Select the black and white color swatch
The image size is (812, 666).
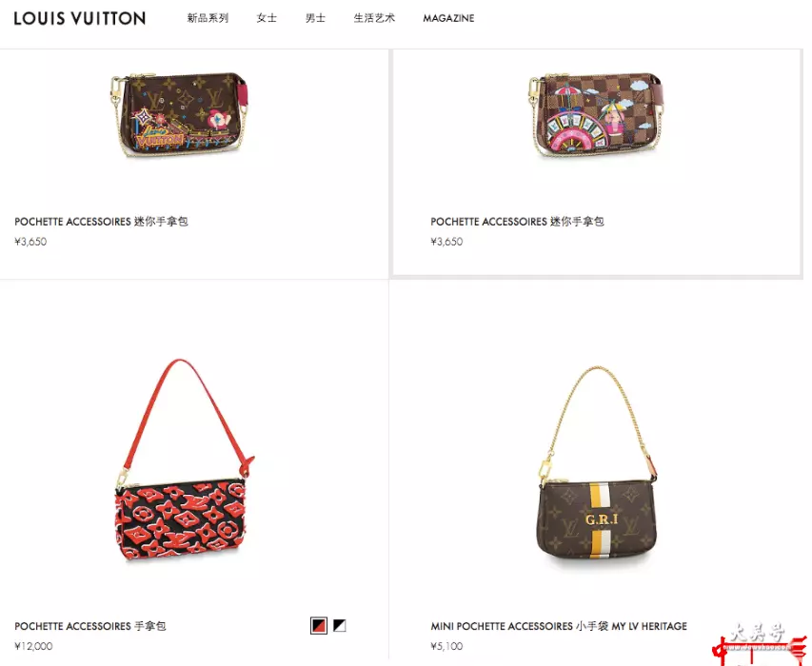(x=339, y=626)
